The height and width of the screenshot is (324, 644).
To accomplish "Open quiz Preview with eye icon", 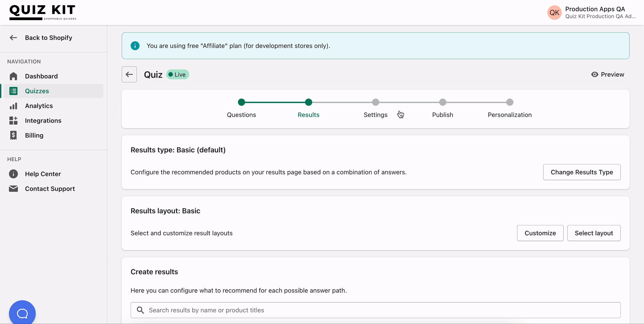I will coord(608,75).
